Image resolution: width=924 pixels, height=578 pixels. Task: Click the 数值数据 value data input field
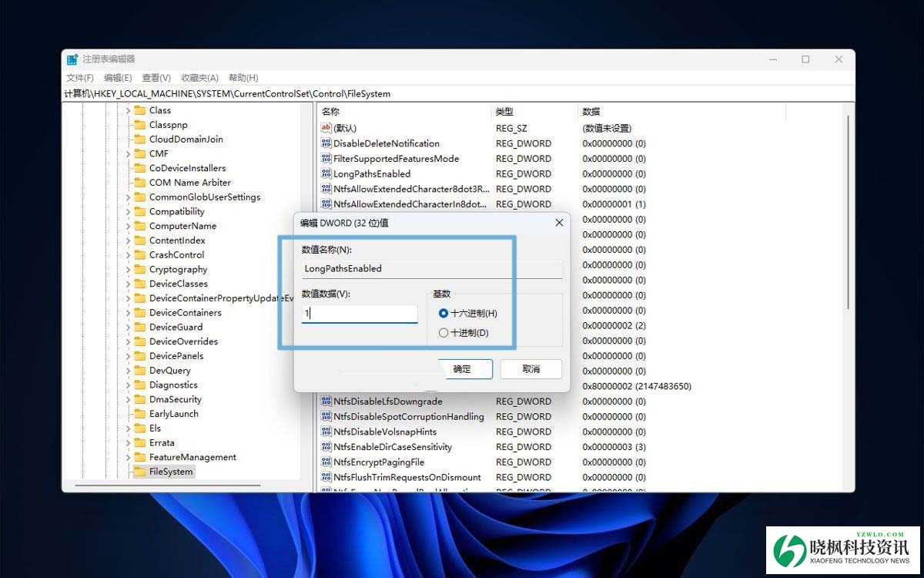(360, 314)
